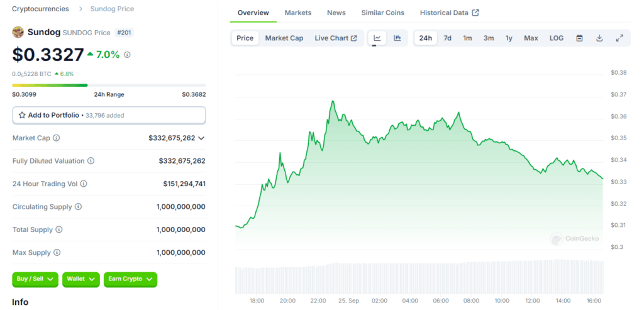Select the candlestick chart view icon
The height and width of the screenshot is (310, 644).
click(397, 38)
